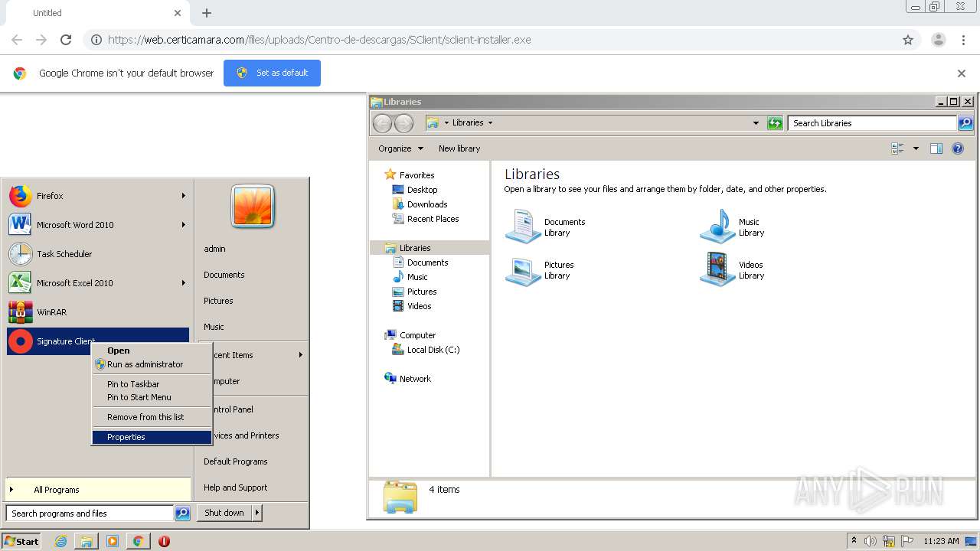Image resolution: width=980 pixels, height=551 pixels.
Task: Click the Search Libraries field
Action: point(872,123)
